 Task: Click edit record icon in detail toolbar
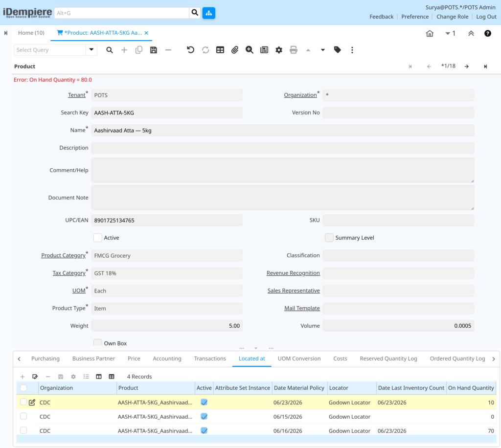[x=35, y=377]
